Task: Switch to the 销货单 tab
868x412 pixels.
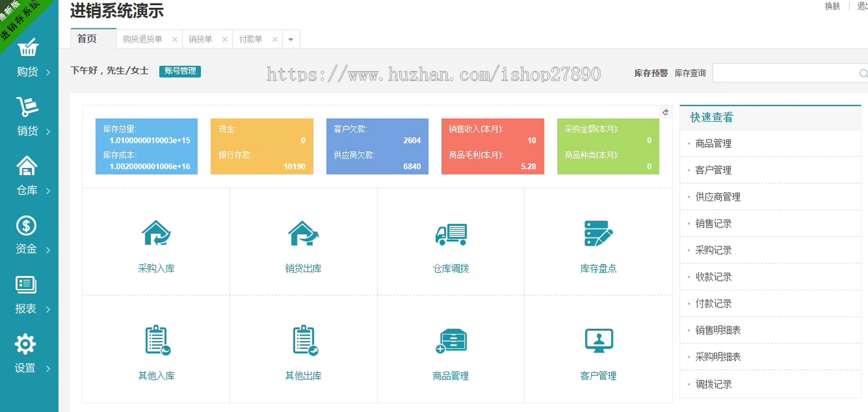Action: [200, 40]
